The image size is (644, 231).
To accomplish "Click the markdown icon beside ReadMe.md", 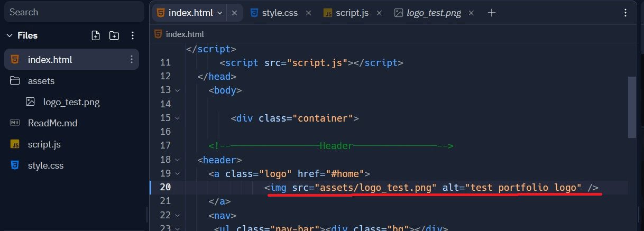I will pos(15,123).
